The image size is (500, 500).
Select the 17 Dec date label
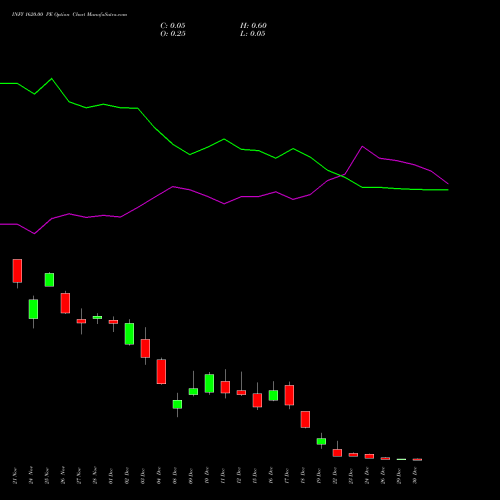[287, 476]
